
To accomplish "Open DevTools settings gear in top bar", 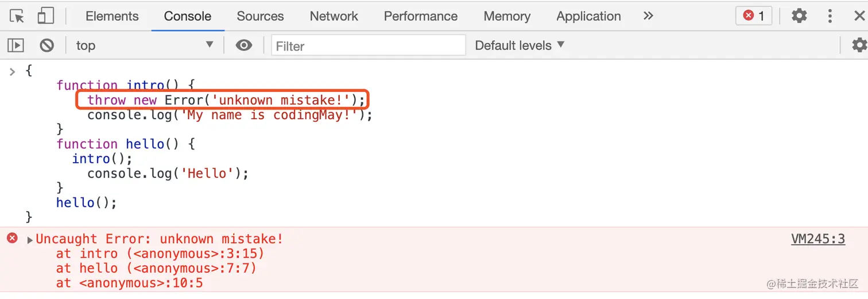I will 799,16.
